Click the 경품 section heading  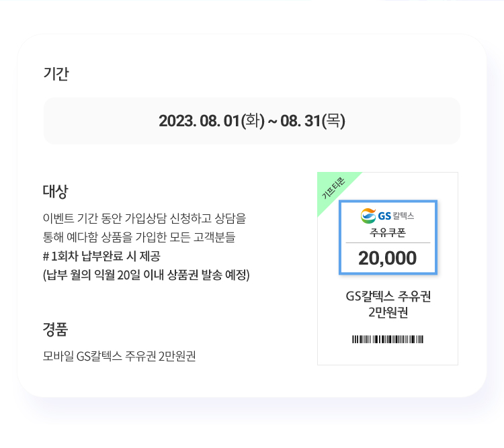pyautogui.click(x=55, y=329)
